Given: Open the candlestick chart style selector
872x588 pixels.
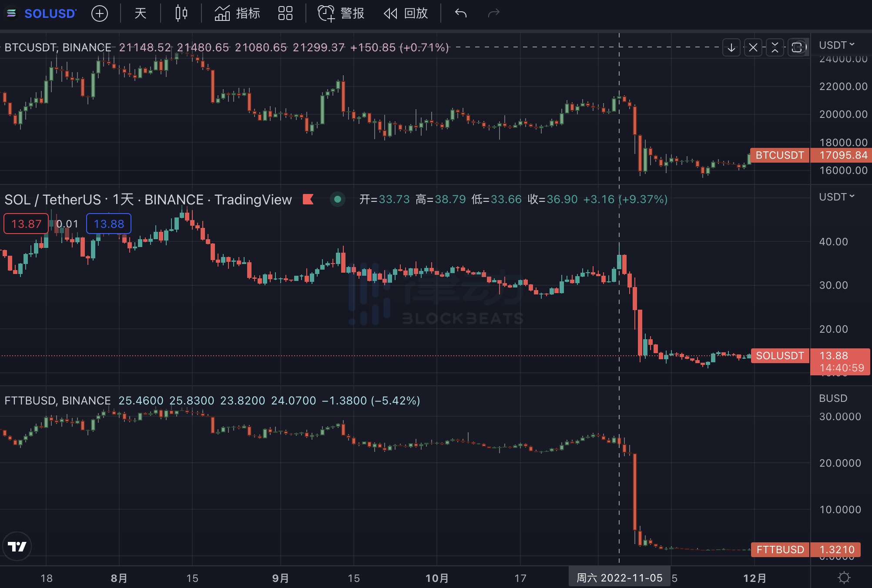Looking at the screenshot, I should (181, 13).
